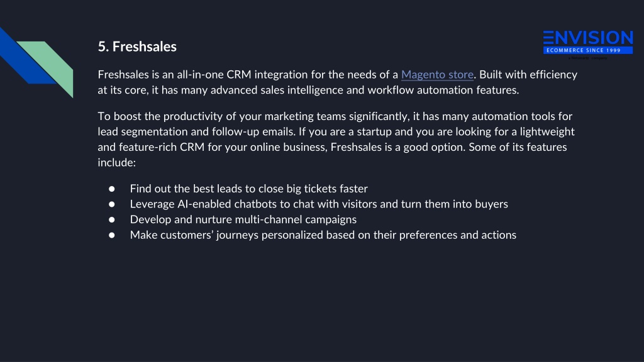Select the 5. Freshsales heading
Viewport: 644px width, 362px height.
tap(137, 47)
